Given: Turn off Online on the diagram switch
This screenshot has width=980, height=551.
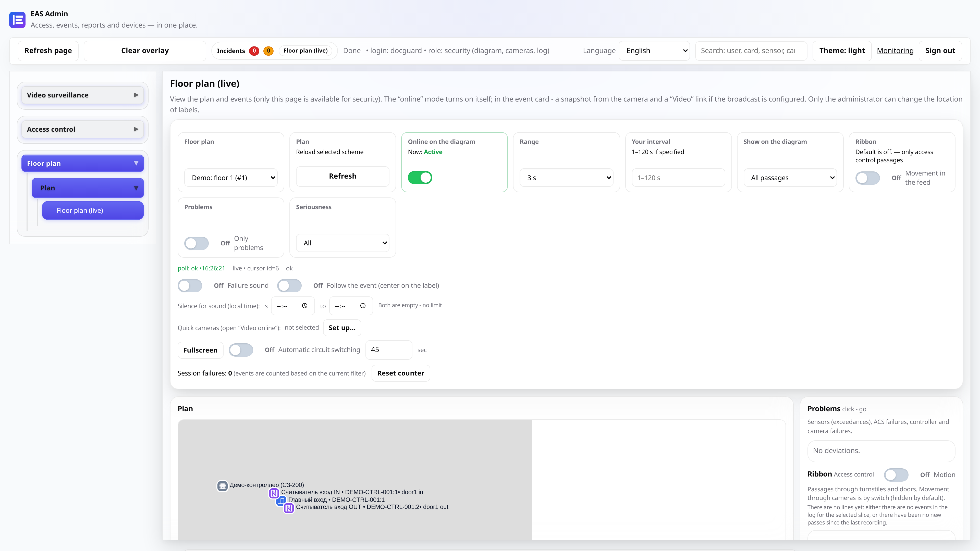Looking at the screenshot, I should (x=420, y=177).
